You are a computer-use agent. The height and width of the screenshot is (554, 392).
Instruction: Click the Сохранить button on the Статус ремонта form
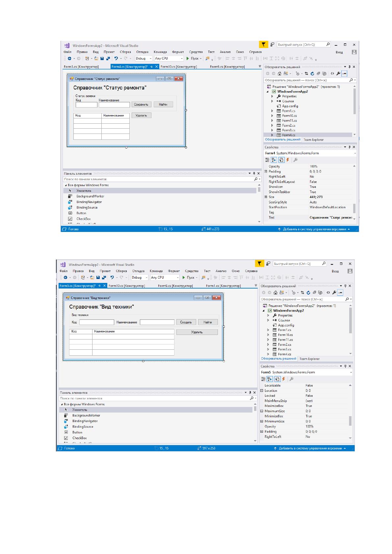tap(141, 104)
